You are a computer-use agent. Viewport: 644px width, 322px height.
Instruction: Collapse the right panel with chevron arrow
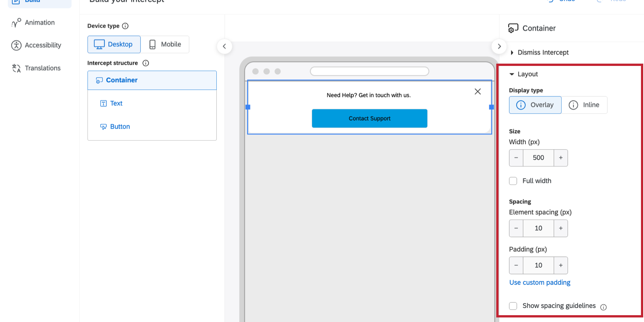499,47
